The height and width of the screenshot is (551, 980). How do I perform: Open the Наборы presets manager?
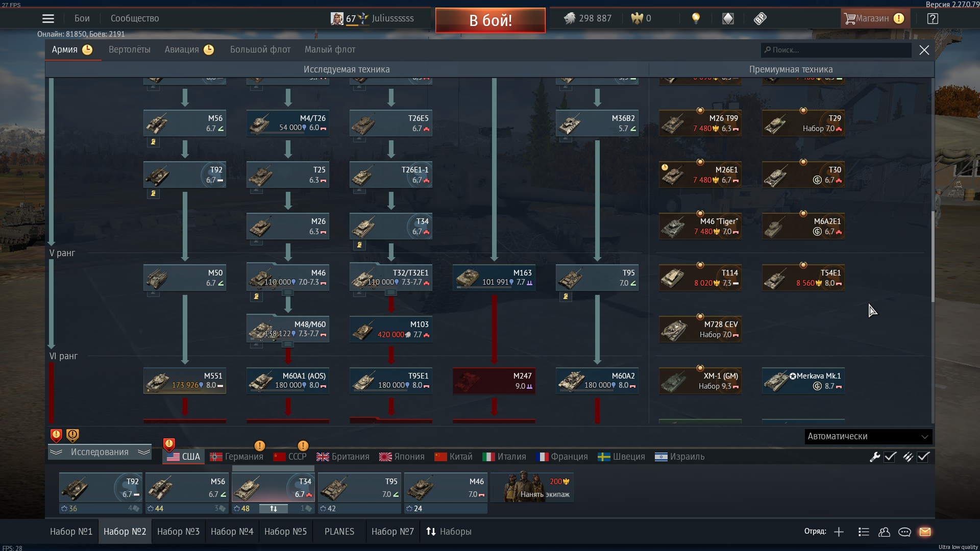(x=449, y=532)
